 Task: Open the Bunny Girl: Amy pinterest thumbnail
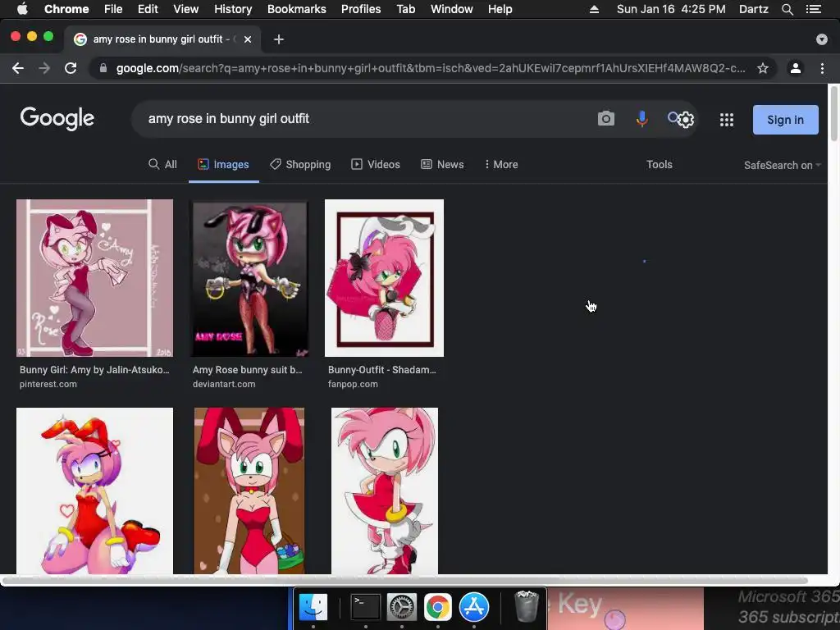pyautogui.click(x=95, y=277)
